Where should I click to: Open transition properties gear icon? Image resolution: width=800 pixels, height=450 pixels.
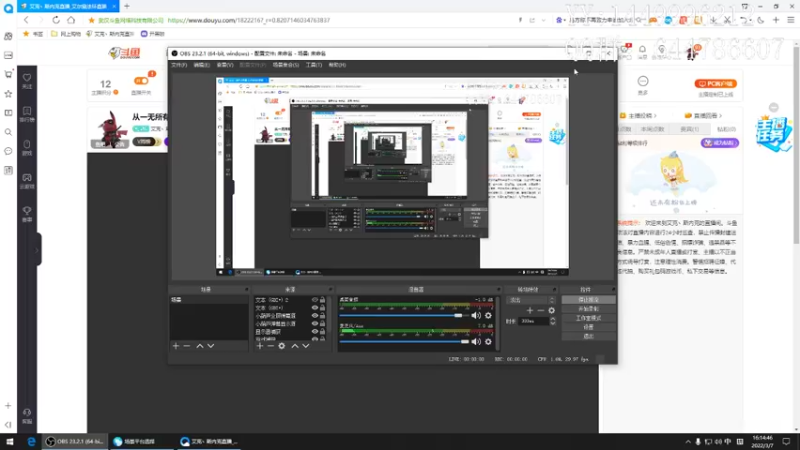[552, 310]
